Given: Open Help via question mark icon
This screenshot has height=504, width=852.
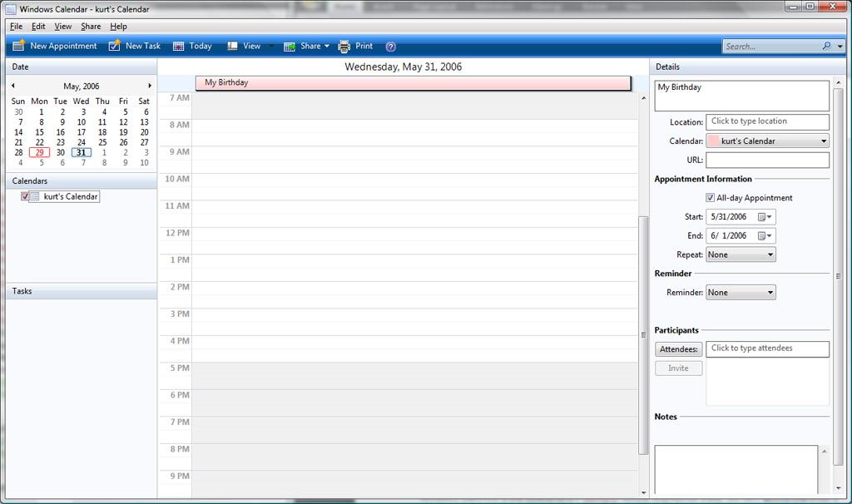Looking at the screenshot, I should click(391, 47).
